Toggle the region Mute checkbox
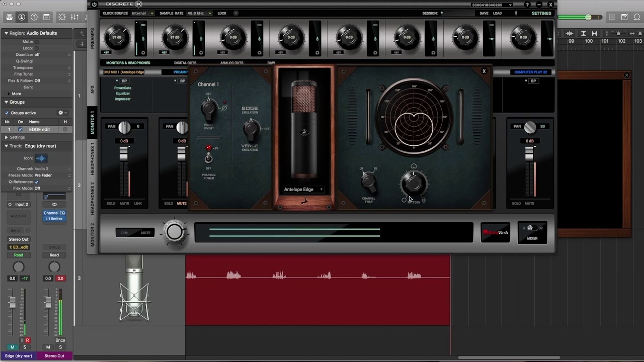Screen dimensions: 644x362 (37, 41)
